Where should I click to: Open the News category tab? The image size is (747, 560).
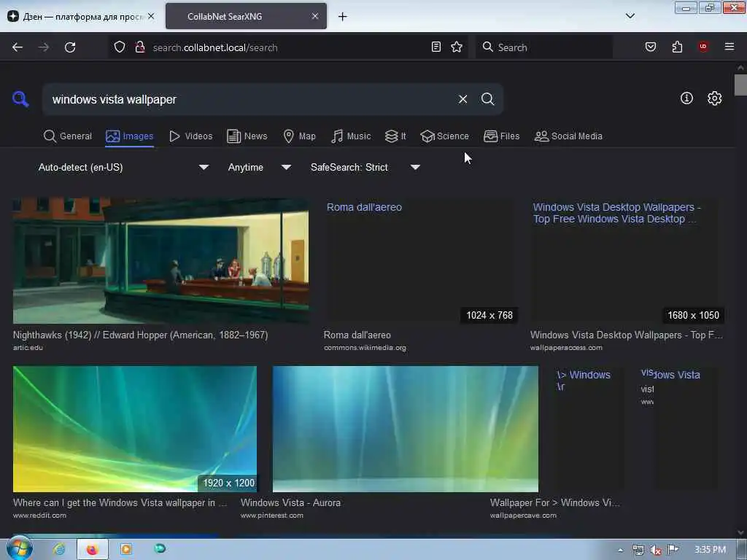click(x=247, y=136)
